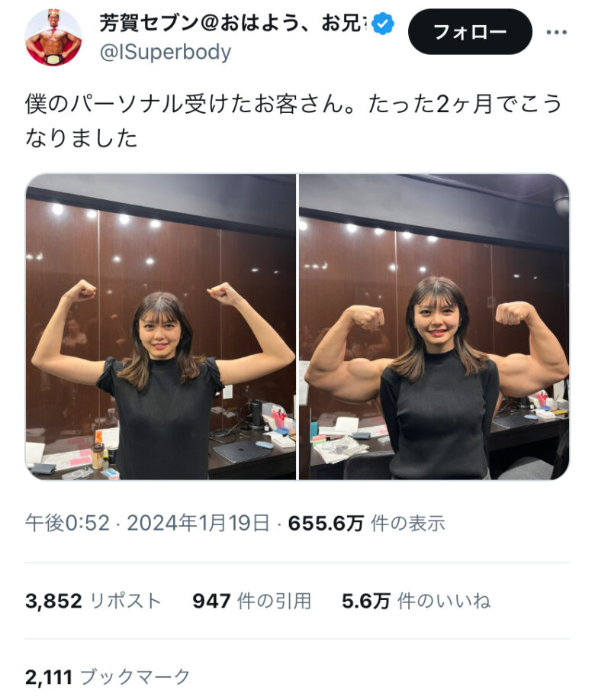The width and height of the screenshot is (595, 700).
Task: Click the tweet text starting 僕のパーソナル
Action: [x=293, y=121]
